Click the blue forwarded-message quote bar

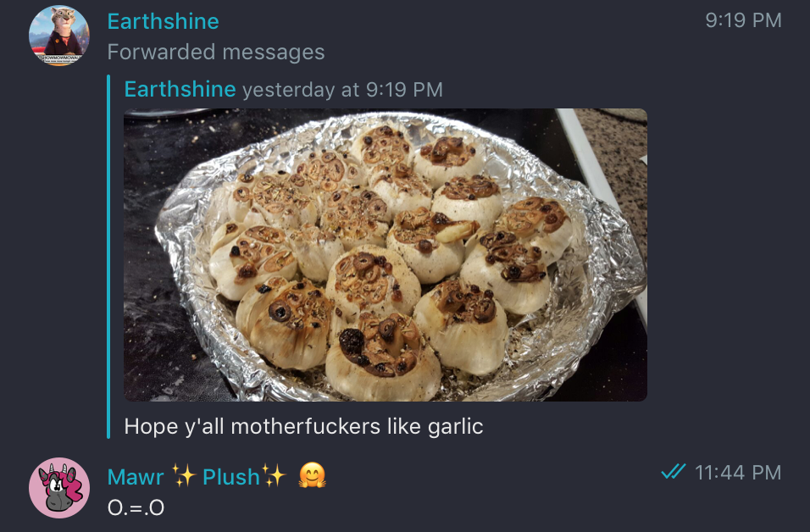coord(108,257)
